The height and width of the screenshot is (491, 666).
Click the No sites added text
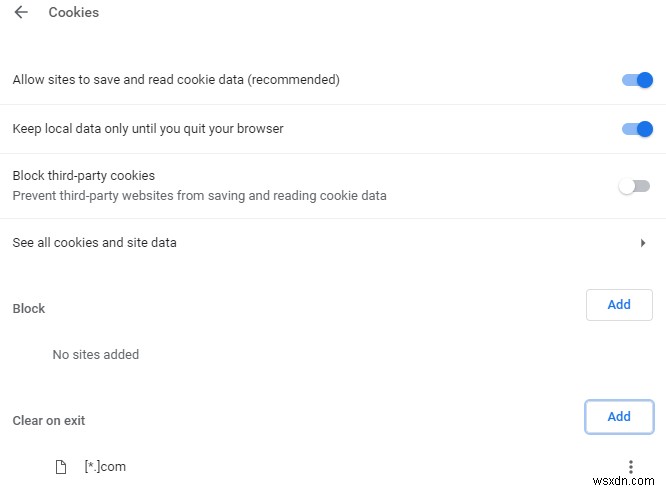[96, 354]
